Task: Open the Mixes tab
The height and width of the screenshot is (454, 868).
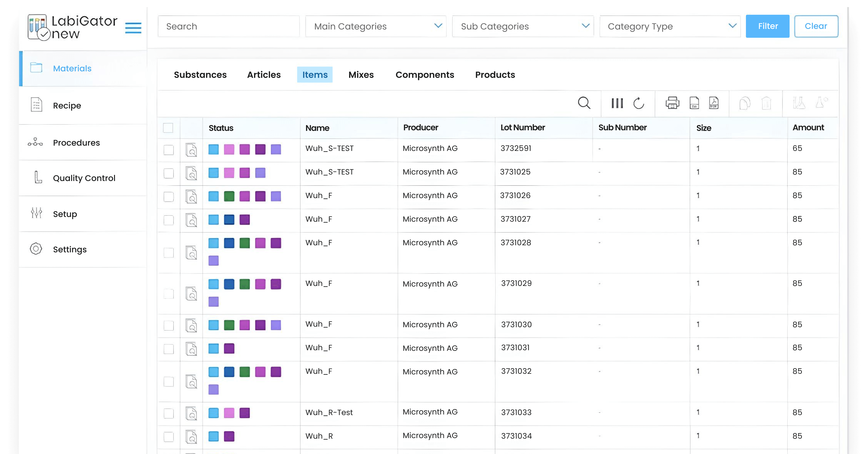Action: (x=361, y=75)
